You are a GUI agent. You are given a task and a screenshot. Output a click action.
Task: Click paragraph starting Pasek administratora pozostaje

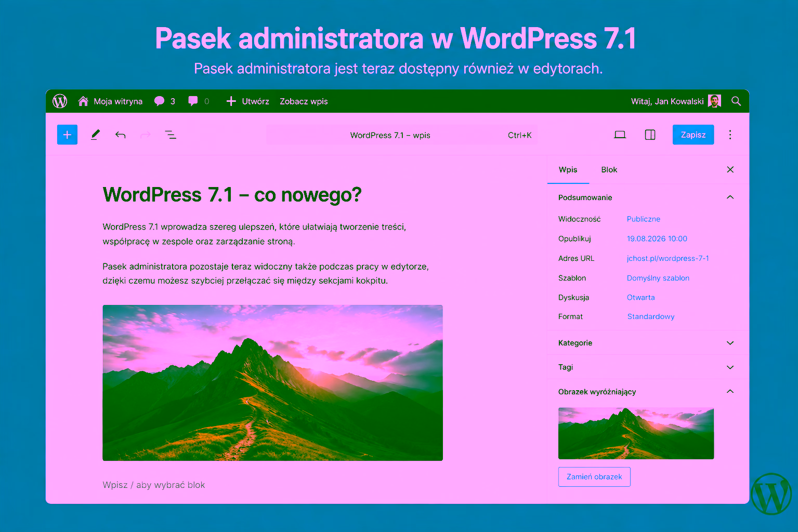[266, 274]
